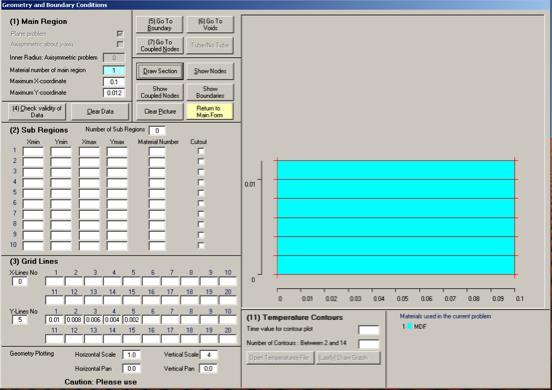Click Y-Lines field 4 containing 0.004

point(112,320)
